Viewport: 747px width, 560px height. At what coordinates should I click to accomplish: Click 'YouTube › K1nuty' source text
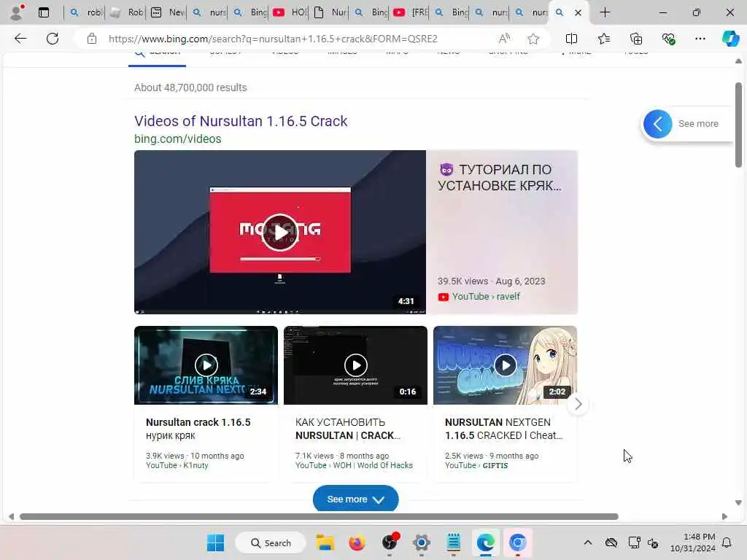coord(177,465)
